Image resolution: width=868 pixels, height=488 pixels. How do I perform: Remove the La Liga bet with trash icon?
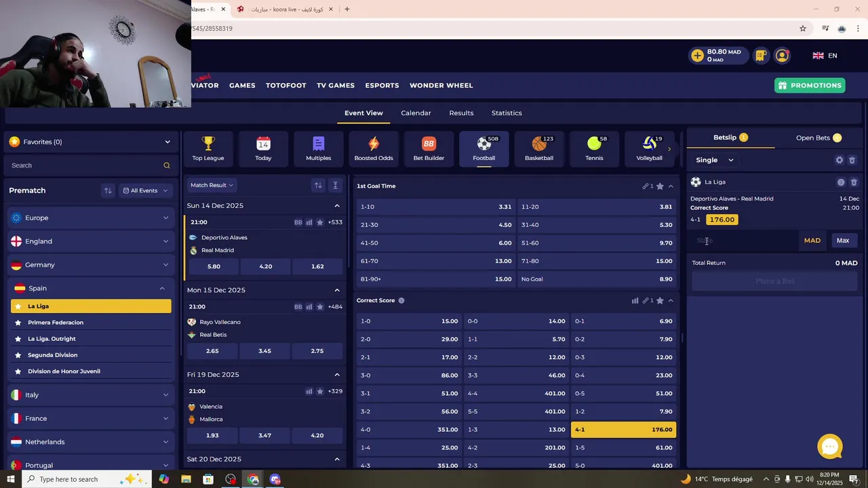[x=854, y=182]
